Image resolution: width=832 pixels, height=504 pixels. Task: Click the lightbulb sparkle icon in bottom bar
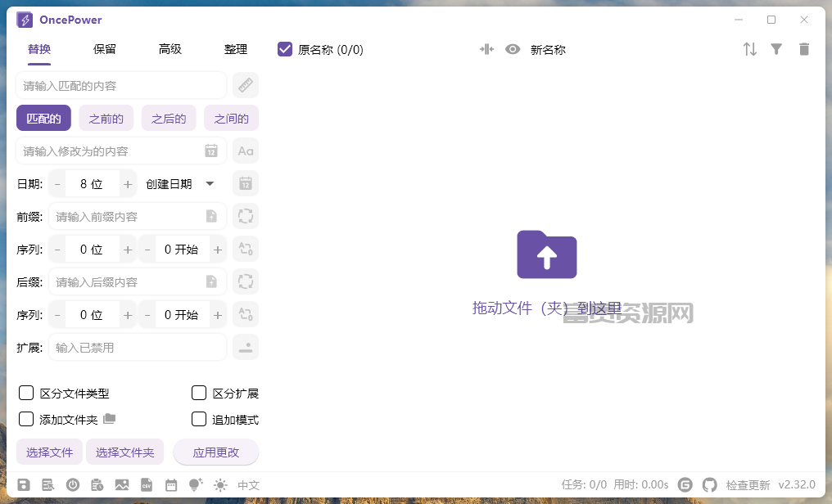point(196,484)
